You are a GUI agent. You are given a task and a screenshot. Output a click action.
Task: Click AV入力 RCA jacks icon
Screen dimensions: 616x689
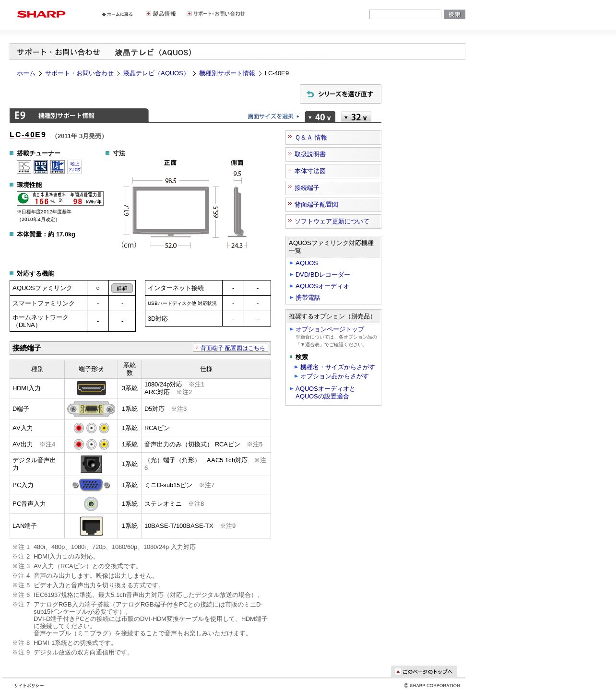91,428
